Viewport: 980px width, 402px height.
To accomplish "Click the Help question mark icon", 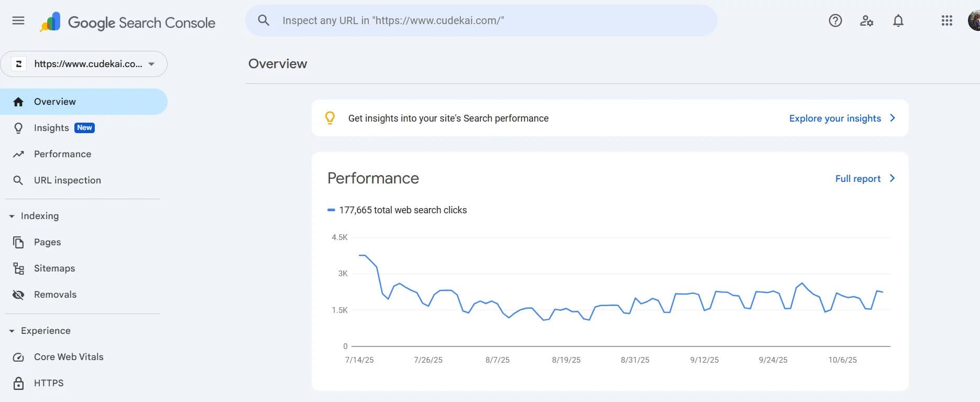I will pyautogui.click(x=835, y=20).
